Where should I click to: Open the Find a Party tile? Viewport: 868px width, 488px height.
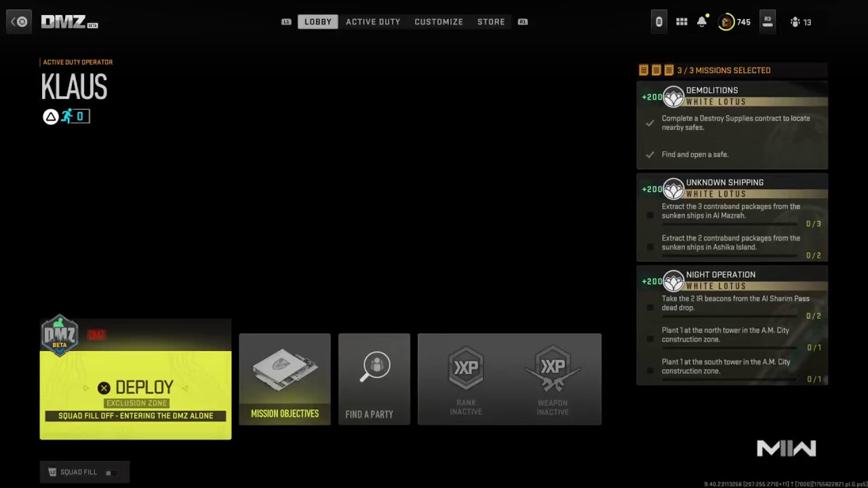coord(374,379)
